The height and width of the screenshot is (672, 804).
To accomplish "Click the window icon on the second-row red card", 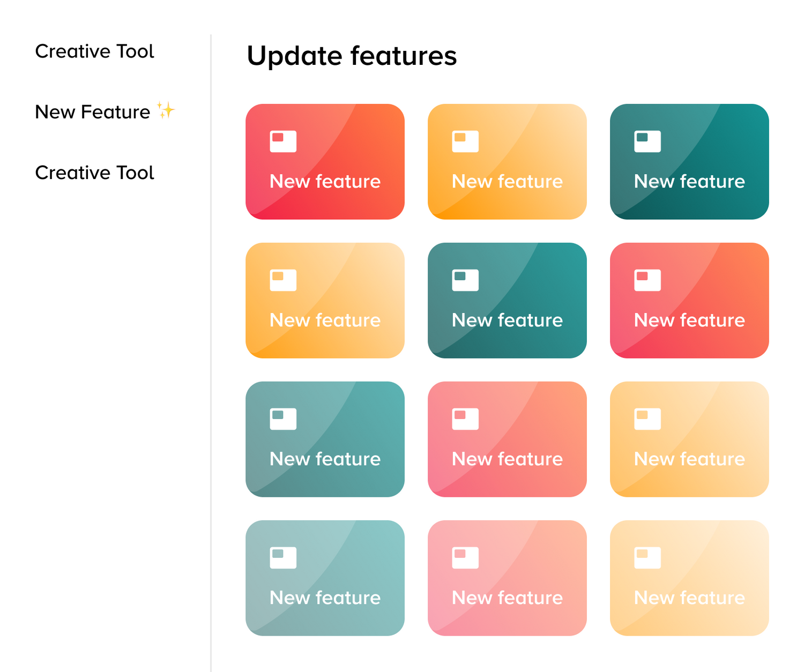I will pos(647,280).
